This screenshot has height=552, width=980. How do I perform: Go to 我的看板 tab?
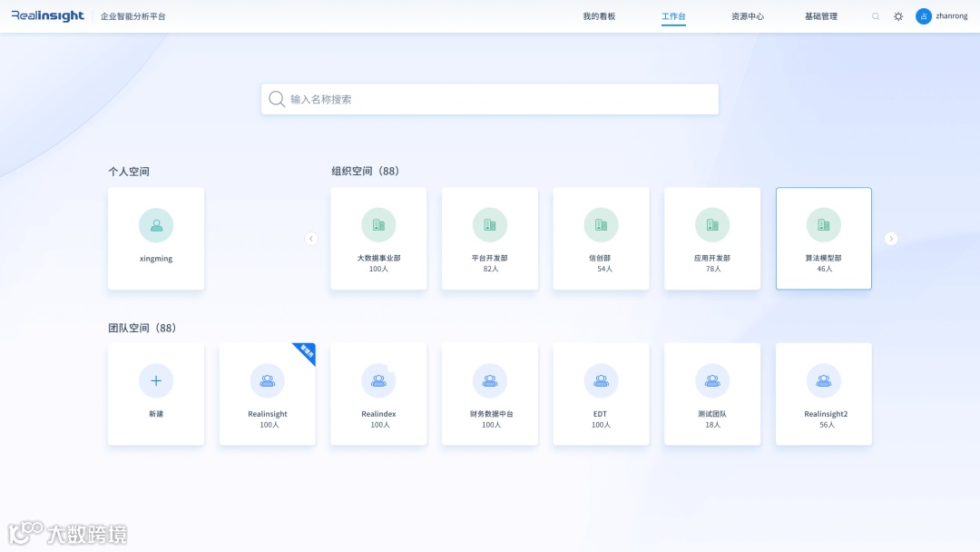600,16
